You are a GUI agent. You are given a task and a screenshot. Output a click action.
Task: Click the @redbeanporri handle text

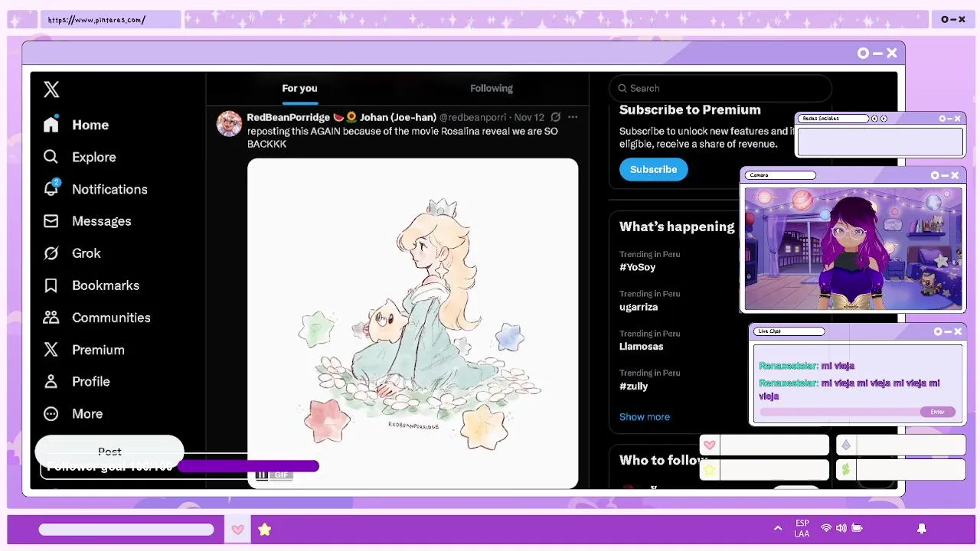[x=472, y=117]
